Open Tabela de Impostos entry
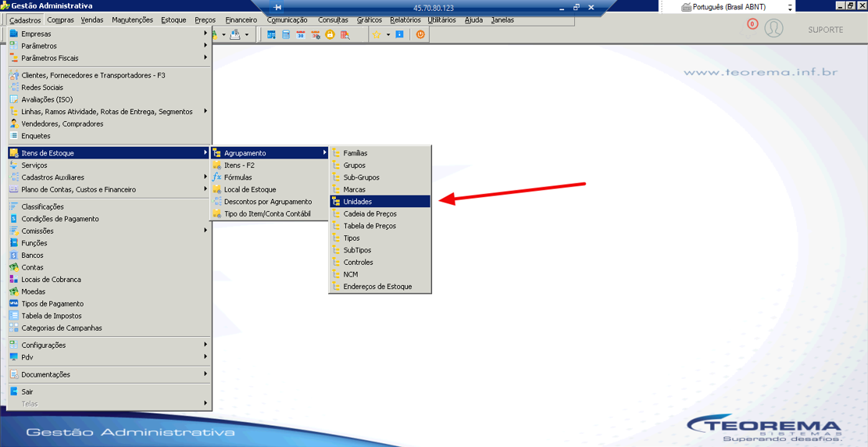This screenshot has height=447, width=868. [109, 316]
